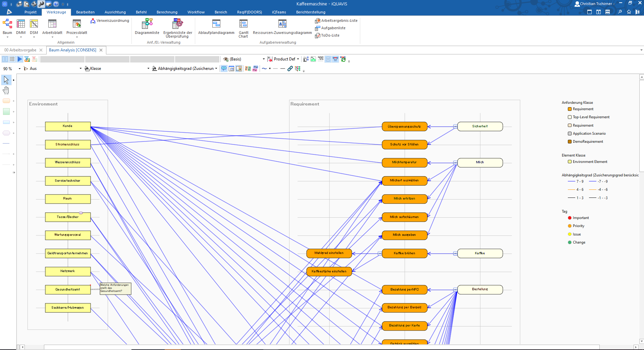The width and height of the screenshot is (644, 350).
Task: Open the ToDo-Liste
Action: 327,35
